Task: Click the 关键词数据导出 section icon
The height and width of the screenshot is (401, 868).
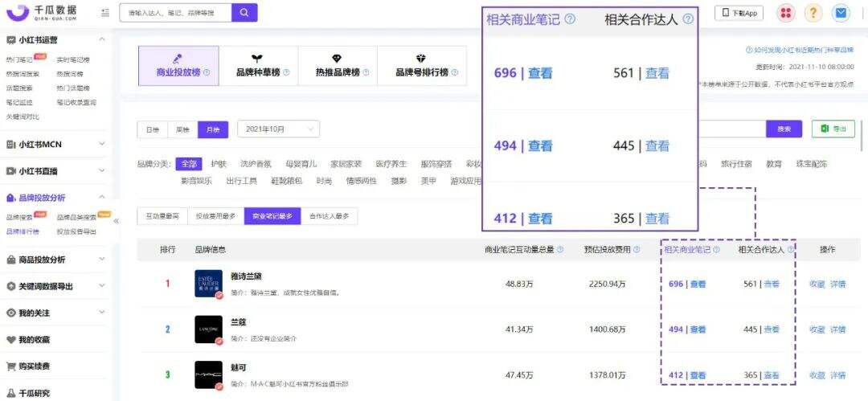Action: click(x=10, y=286)
